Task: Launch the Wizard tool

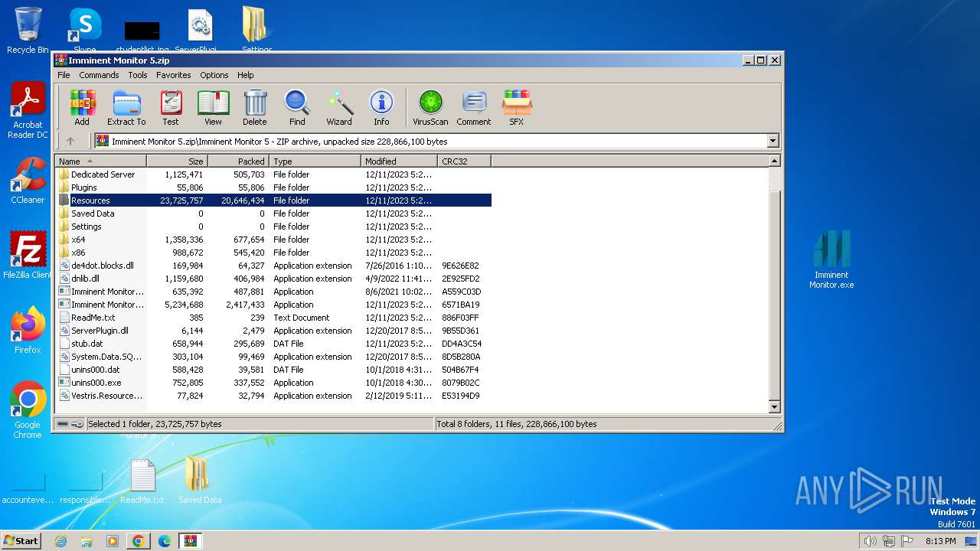Action: tap(339, 107)
